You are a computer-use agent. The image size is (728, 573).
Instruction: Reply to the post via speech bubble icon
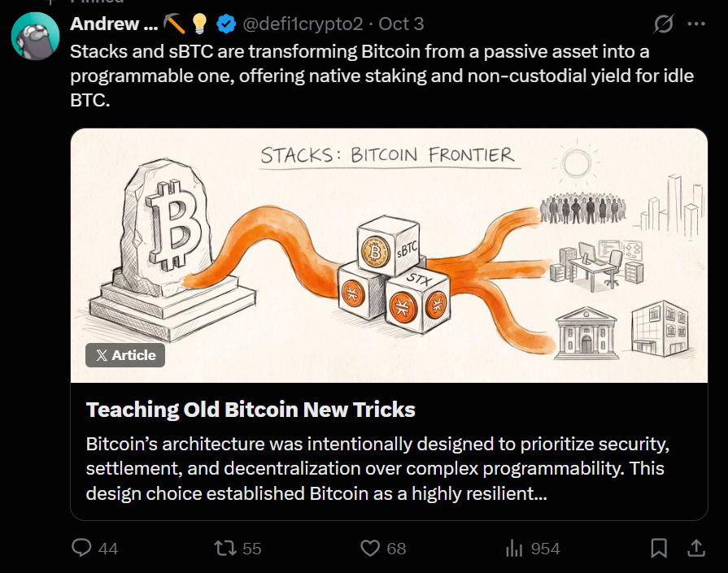81,548
